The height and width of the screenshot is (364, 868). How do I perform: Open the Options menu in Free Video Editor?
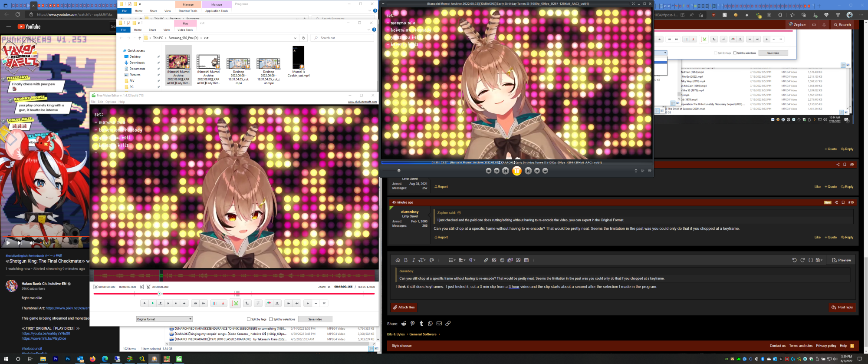111,102
